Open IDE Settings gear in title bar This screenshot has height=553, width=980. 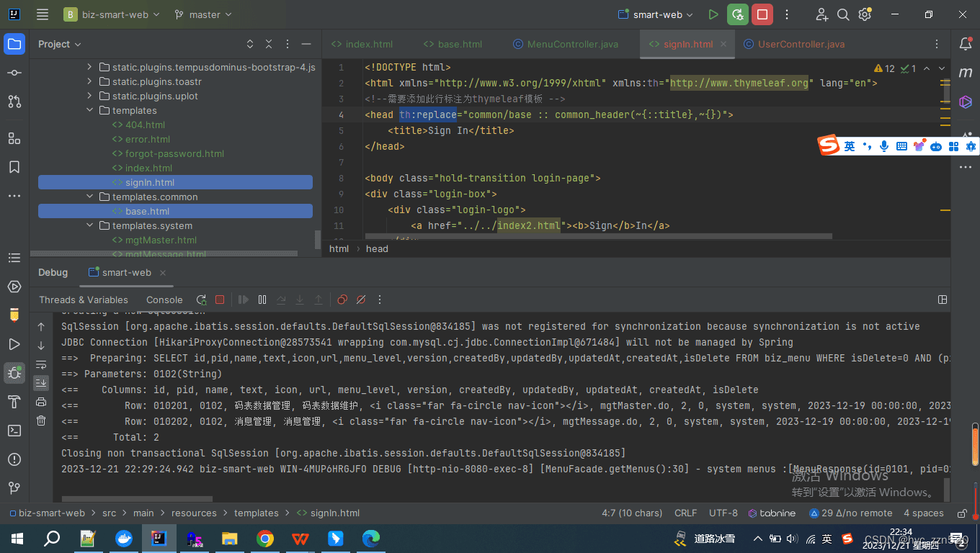(x=865, y=14)
